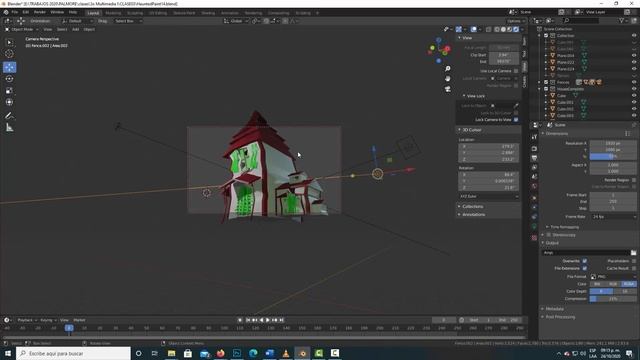The width and height of the screenshot is (640, 360).
Task: Hide Plane.004 with its eye icon
Action: point(634,56)
